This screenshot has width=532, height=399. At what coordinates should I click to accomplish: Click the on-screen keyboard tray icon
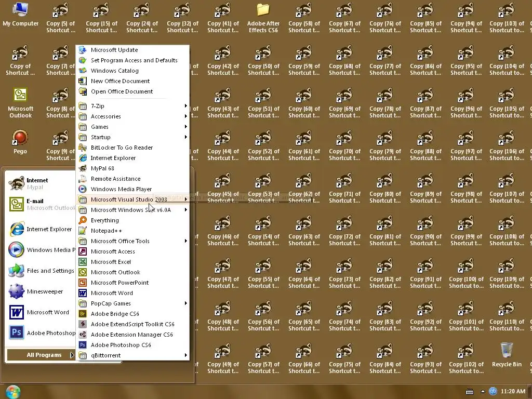470,392
